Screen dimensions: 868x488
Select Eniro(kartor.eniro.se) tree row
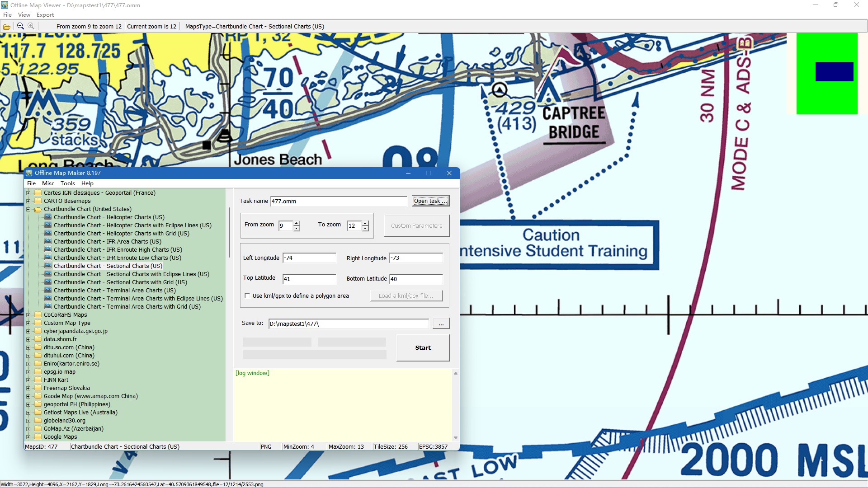click(x=71, y=364)
